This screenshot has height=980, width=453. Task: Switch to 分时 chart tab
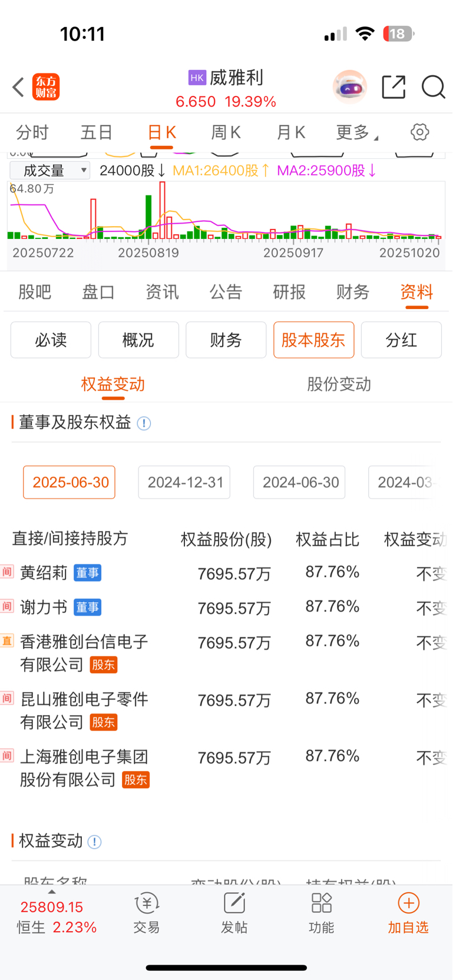coord(32,132)
